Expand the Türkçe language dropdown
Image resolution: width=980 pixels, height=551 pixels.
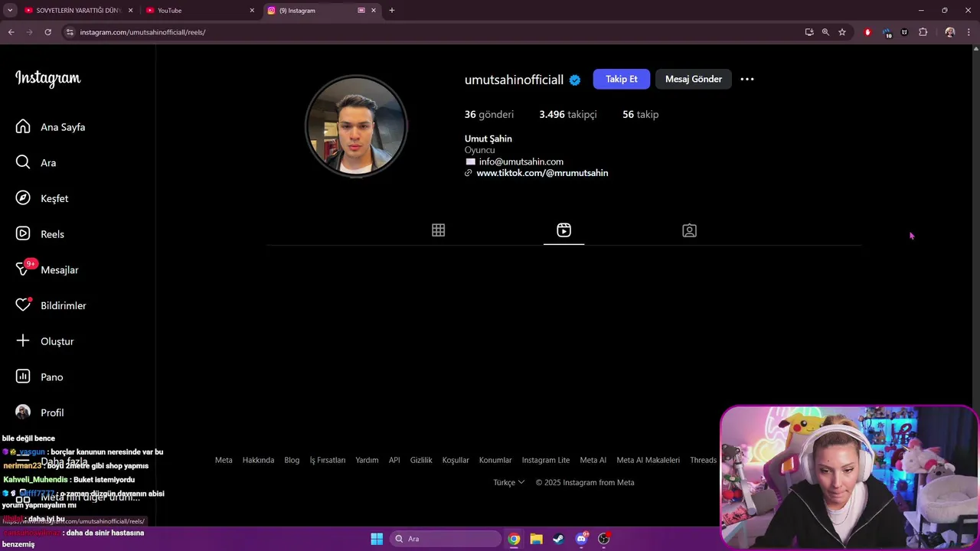(509, 482)
